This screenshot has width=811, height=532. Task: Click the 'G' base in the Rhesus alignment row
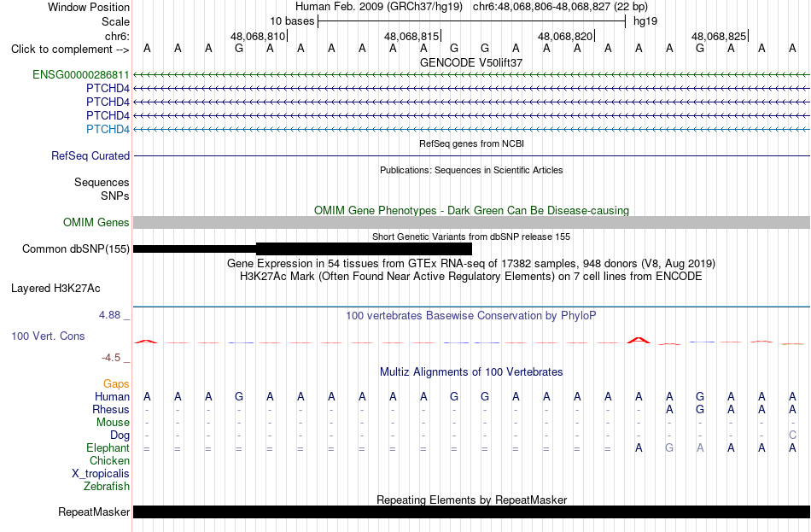(700, 409)
